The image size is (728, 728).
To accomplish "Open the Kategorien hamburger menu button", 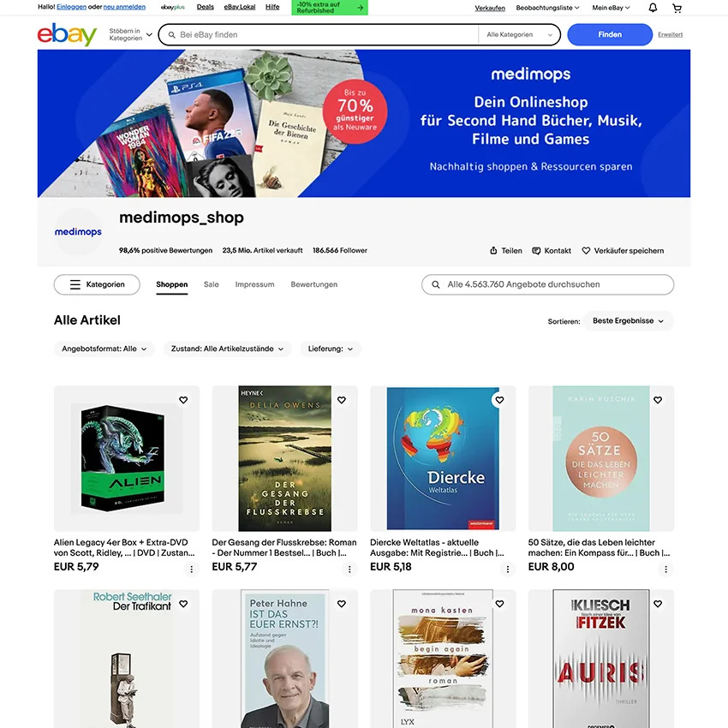I will pyautogui.click(x=97, y=284).
